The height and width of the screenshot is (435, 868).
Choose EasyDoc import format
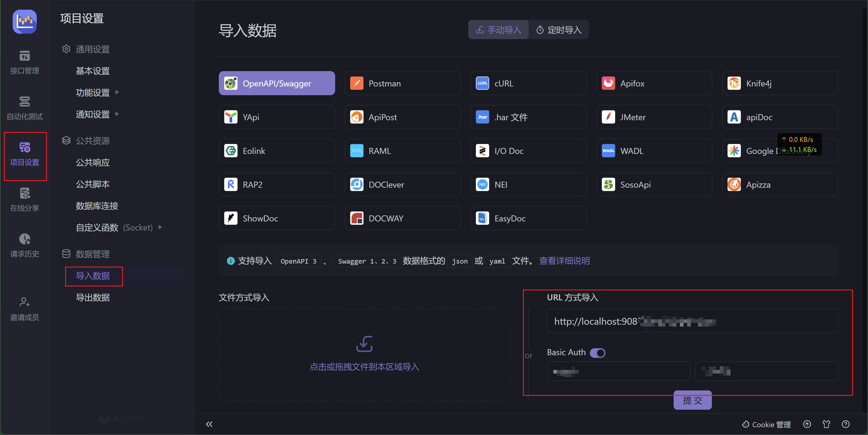(x=528, y=218)
